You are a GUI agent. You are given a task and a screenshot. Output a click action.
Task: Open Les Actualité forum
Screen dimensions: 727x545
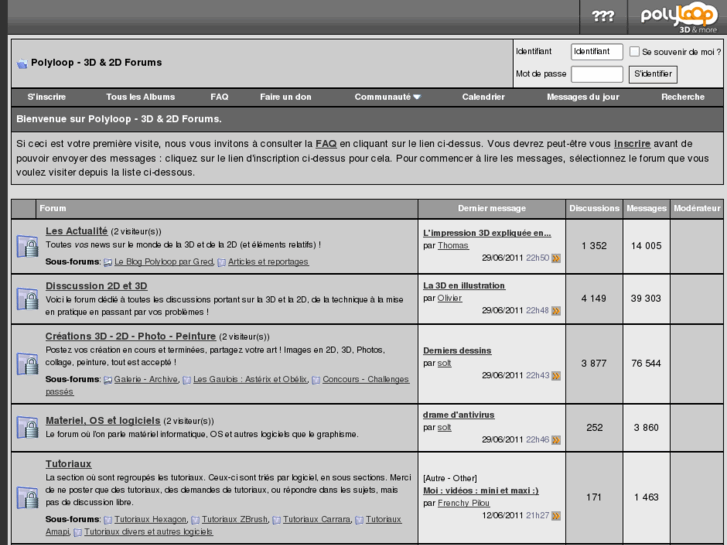click(x=77, y=231)
